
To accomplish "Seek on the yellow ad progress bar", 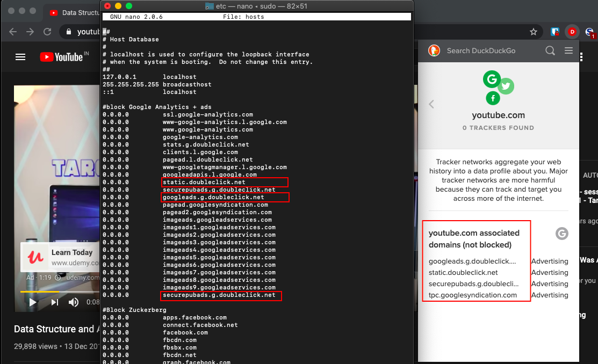I will click(x=40, y=292).
